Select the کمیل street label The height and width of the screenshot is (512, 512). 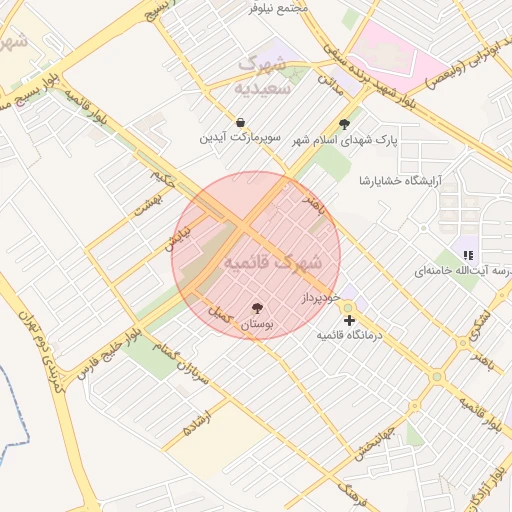[220, 315]
